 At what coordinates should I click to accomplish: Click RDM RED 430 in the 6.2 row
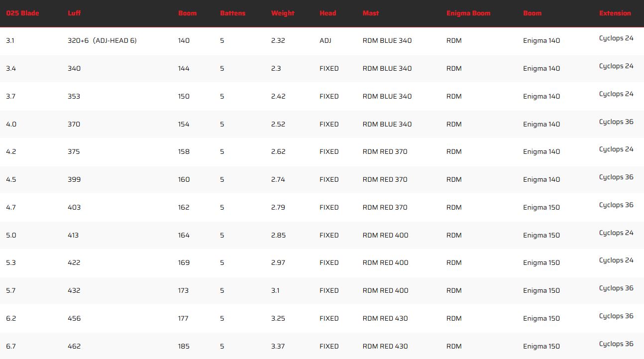tap(385, 318)
